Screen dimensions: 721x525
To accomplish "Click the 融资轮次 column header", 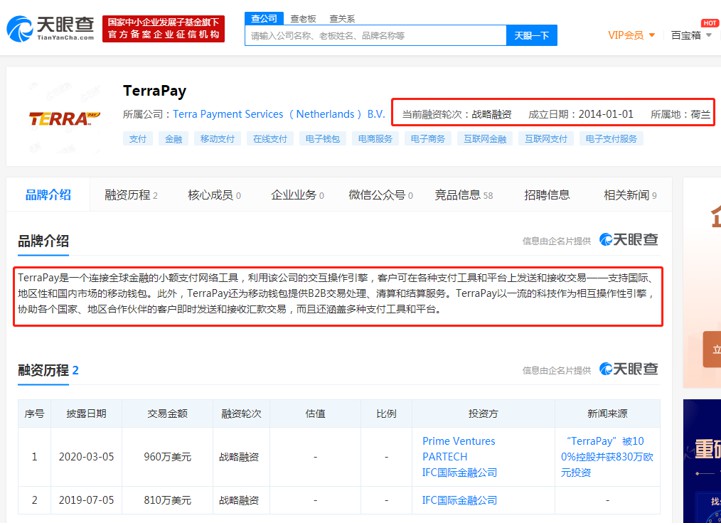I will pyautogui.click(x=241, y=414).
